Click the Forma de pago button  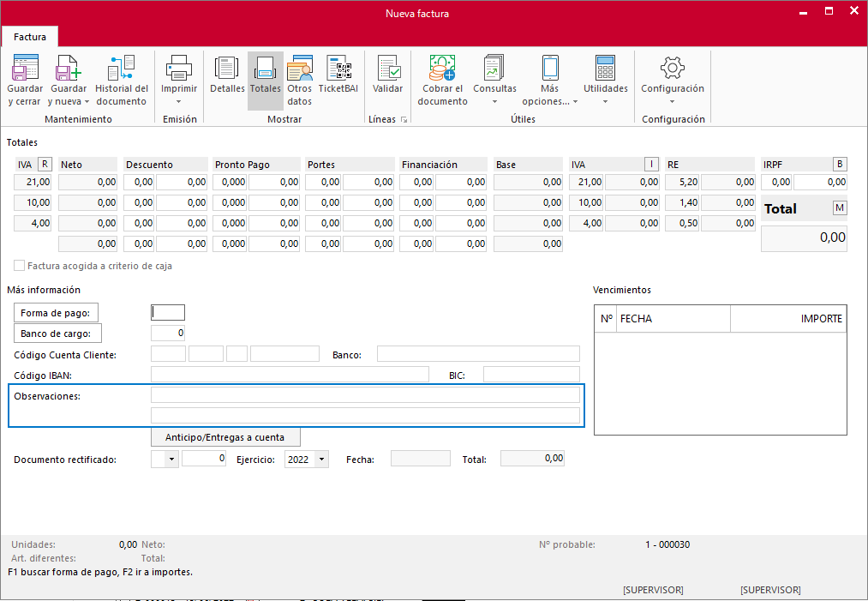coord(56,313)
